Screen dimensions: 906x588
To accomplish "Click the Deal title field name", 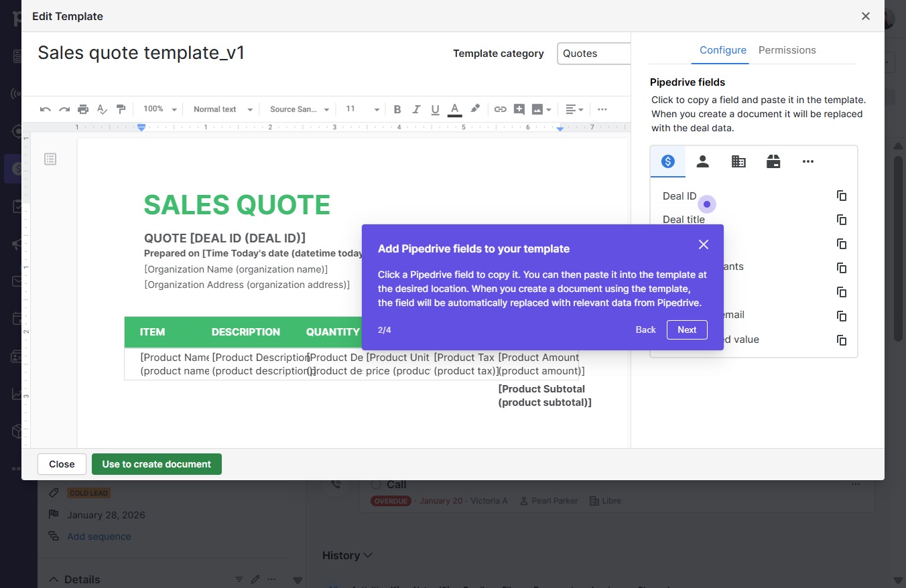I will tap(684, 220).
